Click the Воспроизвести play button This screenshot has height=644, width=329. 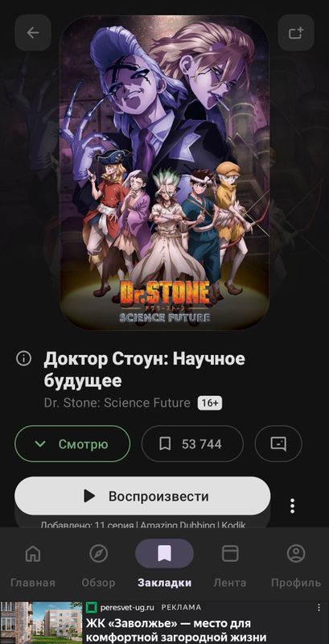point(142,496)
